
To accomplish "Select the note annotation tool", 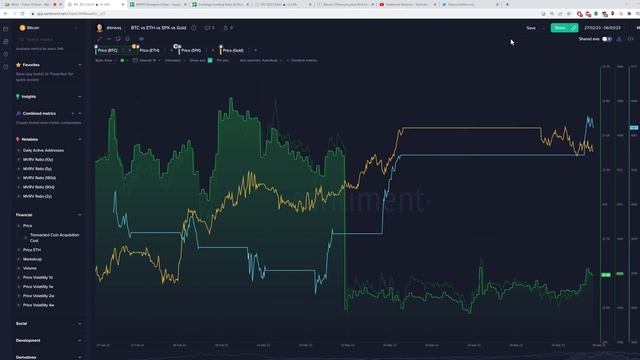I will [x=118, y=39].
